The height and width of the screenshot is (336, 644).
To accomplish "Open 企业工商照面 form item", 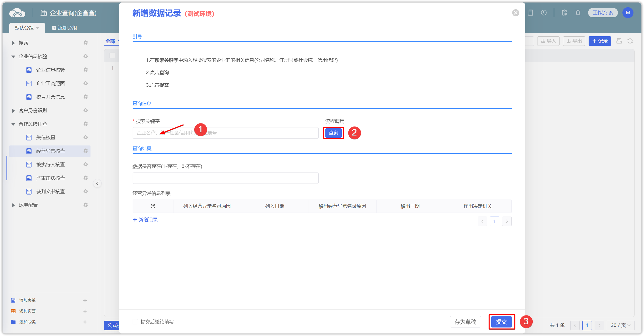I will pyautogui.click(x=50, y=83).
